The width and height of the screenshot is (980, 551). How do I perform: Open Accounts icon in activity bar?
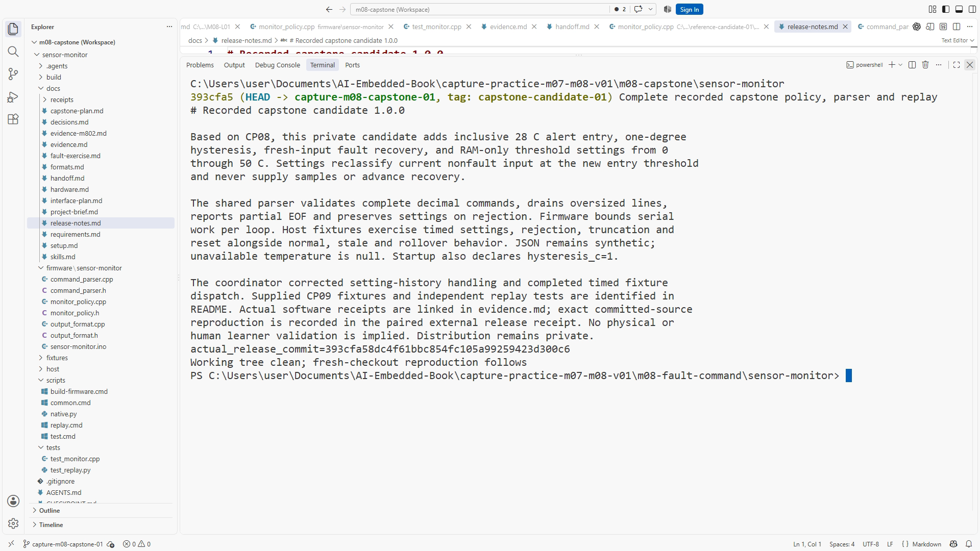tap(13, 501)
